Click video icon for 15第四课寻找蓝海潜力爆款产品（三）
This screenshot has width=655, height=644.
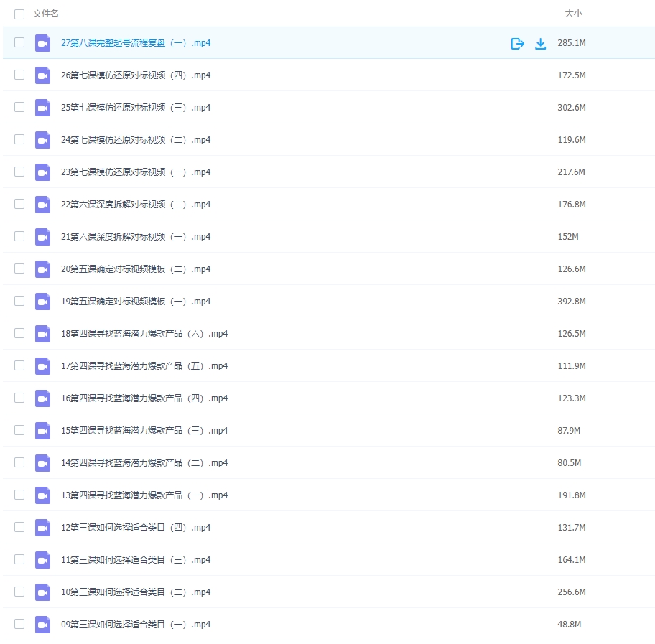42,431
